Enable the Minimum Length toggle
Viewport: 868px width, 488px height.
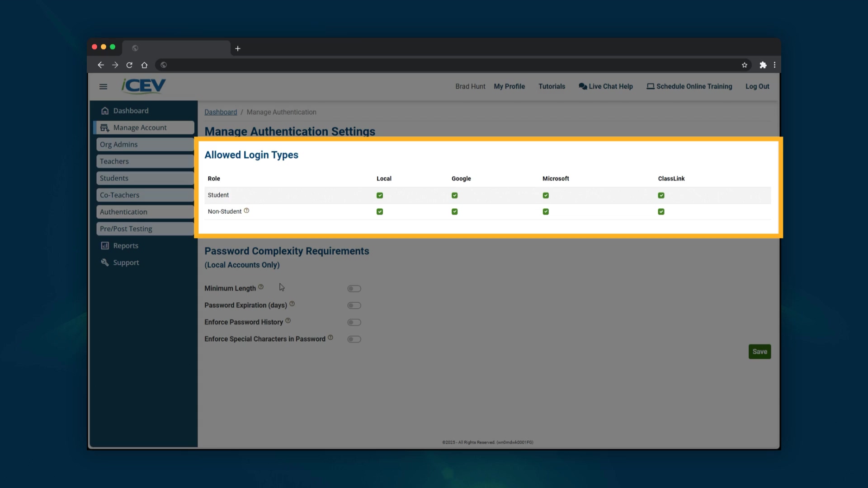(x=354, y=289)
